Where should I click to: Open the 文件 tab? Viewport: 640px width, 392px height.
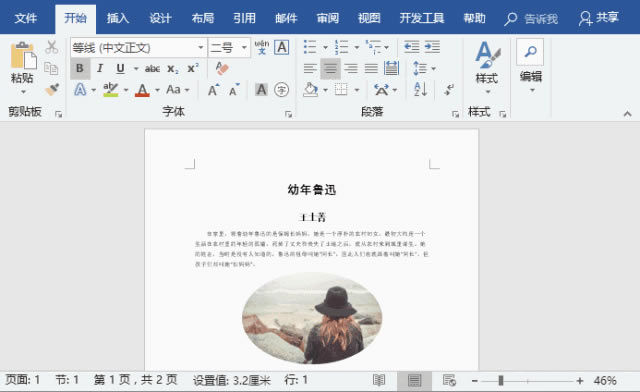click(25, 18)
